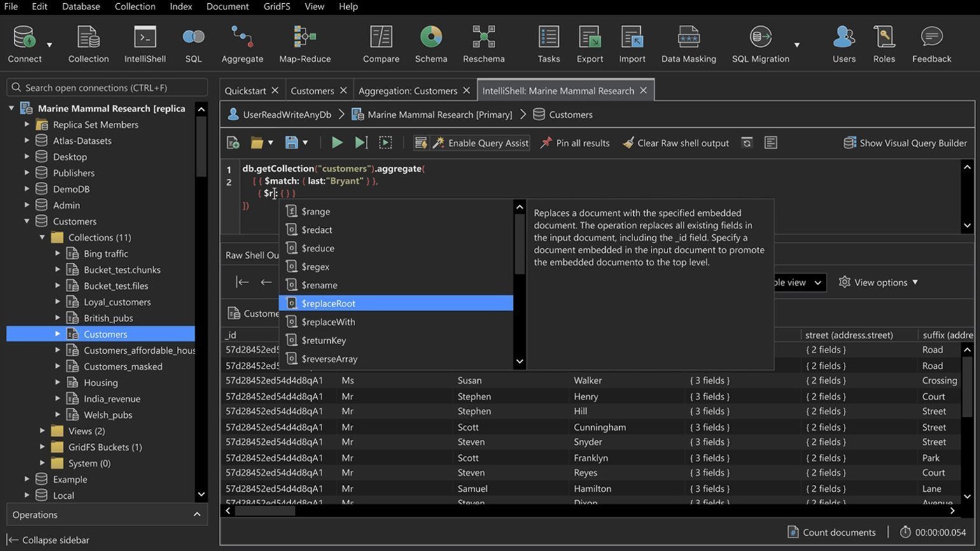This screenshot has width=980, height=551.
Task: Click the _id column header
Action: pos(230,335)
